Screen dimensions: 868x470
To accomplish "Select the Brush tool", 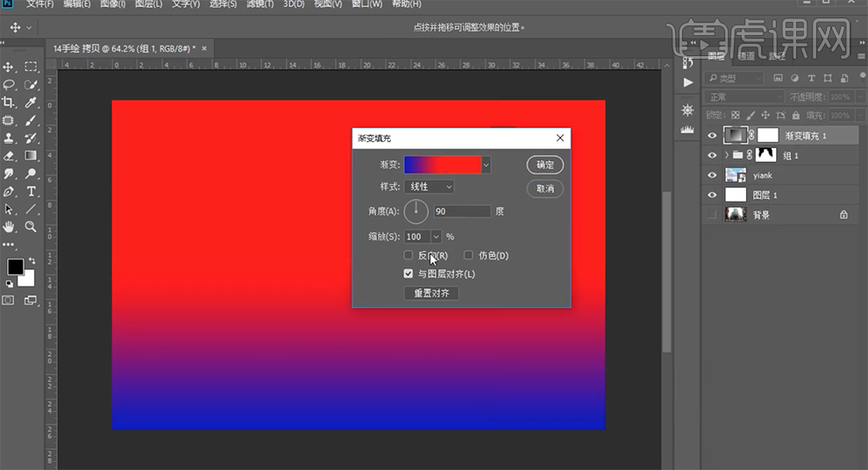I will click(31, 120).
